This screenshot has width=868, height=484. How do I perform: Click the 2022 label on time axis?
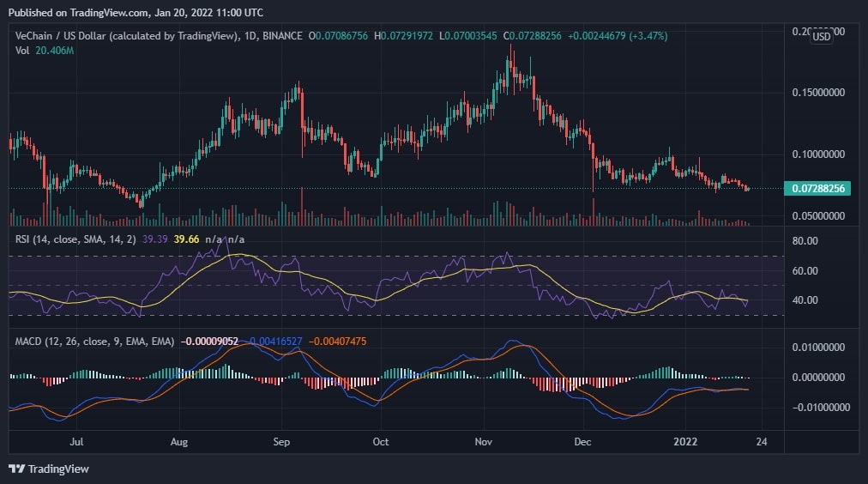[684, 442]
